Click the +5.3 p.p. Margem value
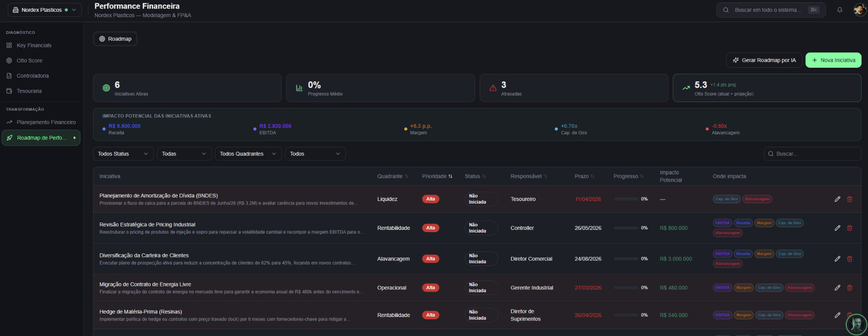This screenshot has height=336, width=868. coord(421,126)
